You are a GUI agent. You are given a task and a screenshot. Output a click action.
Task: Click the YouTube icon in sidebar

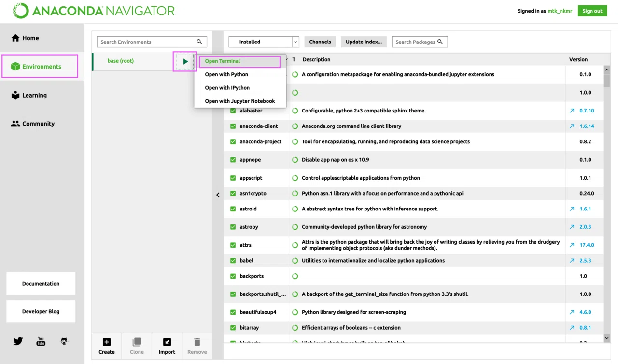point(41,341)
